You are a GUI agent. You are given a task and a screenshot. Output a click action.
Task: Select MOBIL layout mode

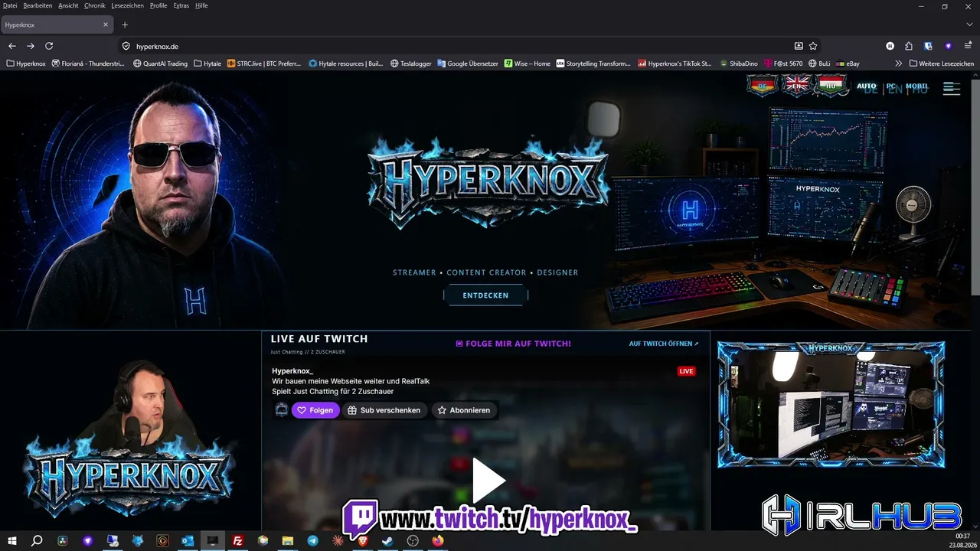click(917, 86)
